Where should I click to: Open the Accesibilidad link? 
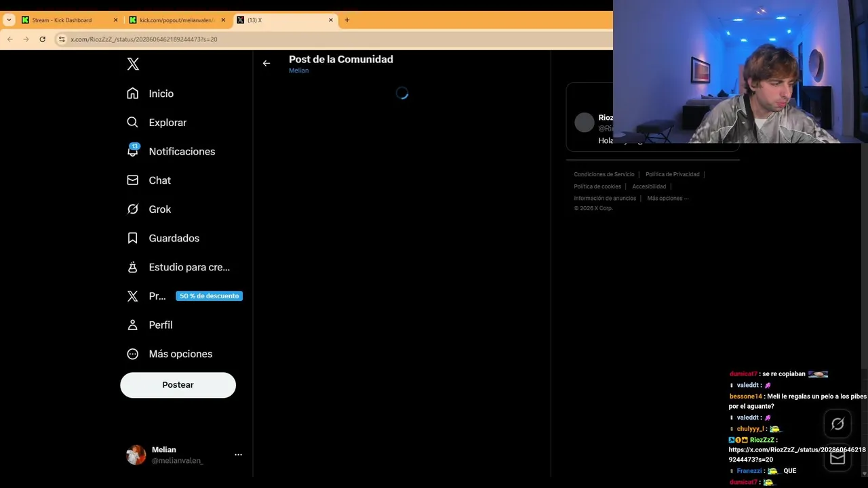tap(649, 186)
